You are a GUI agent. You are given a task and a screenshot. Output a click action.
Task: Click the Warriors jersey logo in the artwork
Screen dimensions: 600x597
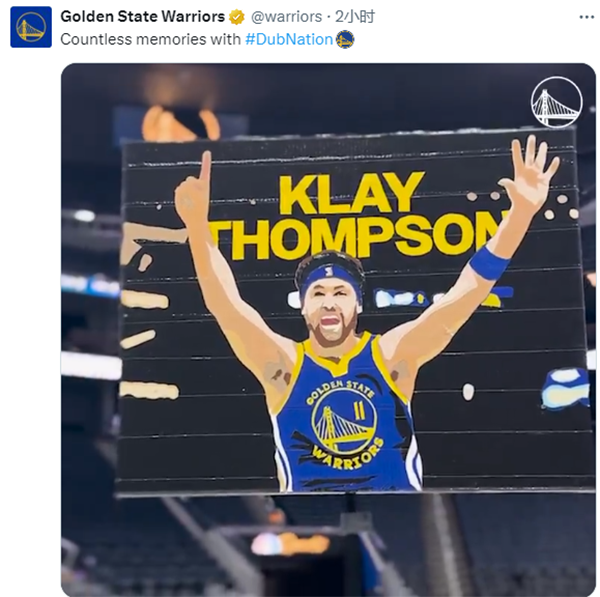click(x=344, y=425)
